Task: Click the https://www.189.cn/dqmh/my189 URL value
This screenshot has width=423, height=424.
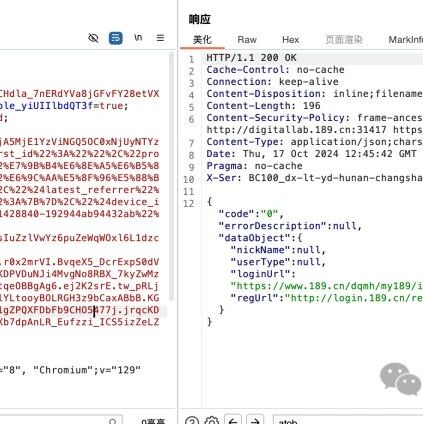Action: 327,286
